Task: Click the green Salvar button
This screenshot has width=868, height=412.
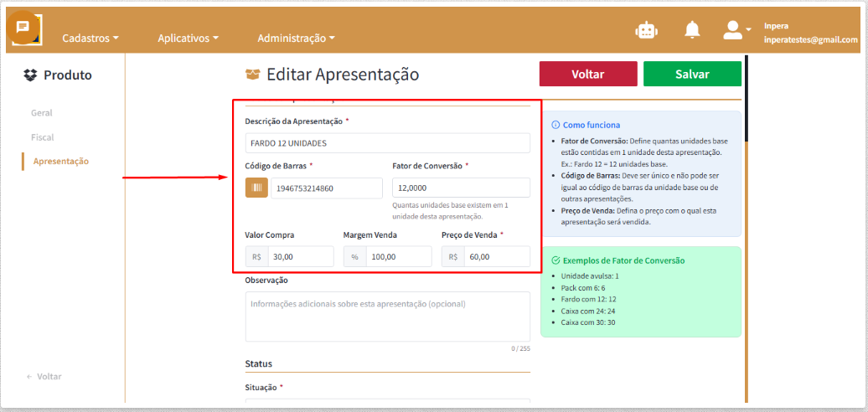Action: pos(692,74)
